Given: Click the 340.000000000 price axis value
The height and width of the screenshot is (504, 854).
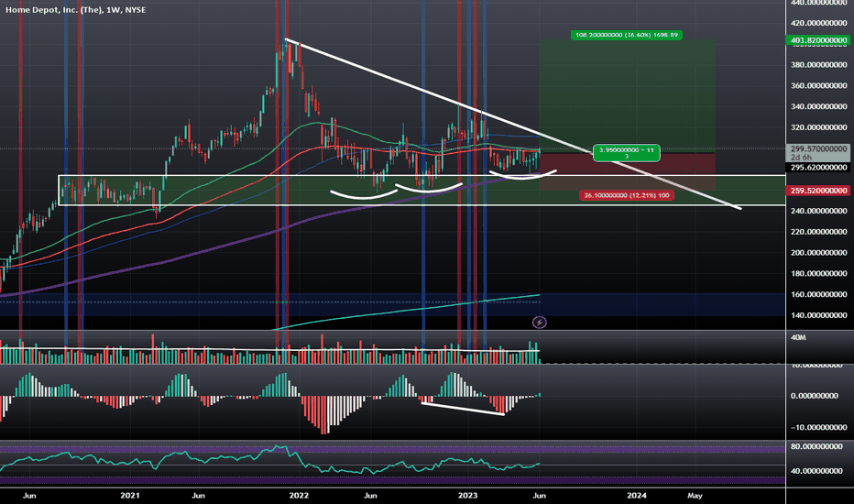Looking at the screenshot, I should click(818, 106).
